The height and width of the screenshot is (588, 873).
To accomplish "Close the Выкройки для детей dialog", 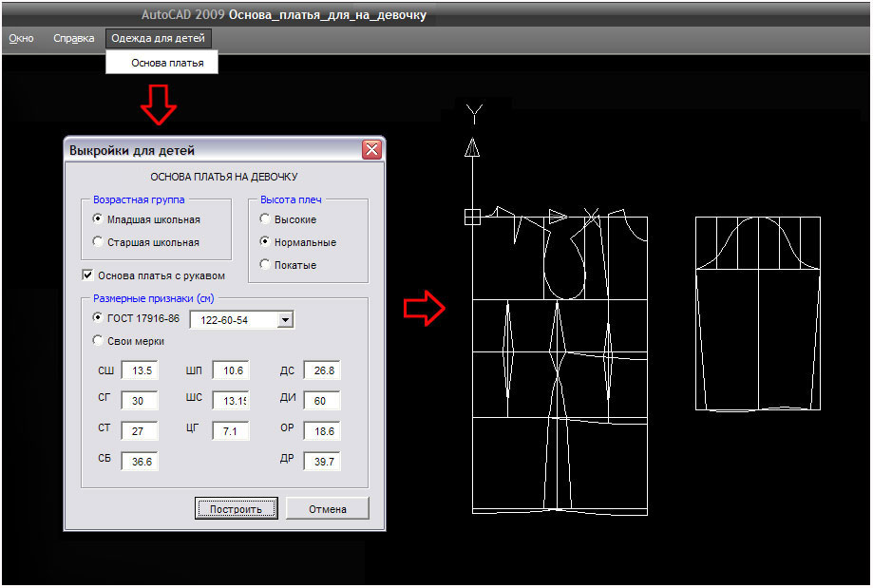I will (371, 150).
